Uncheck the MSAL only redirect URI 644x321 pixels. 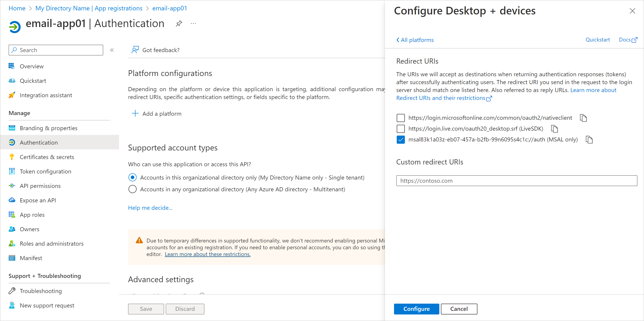pyautogui.click(x=401, y=140)
